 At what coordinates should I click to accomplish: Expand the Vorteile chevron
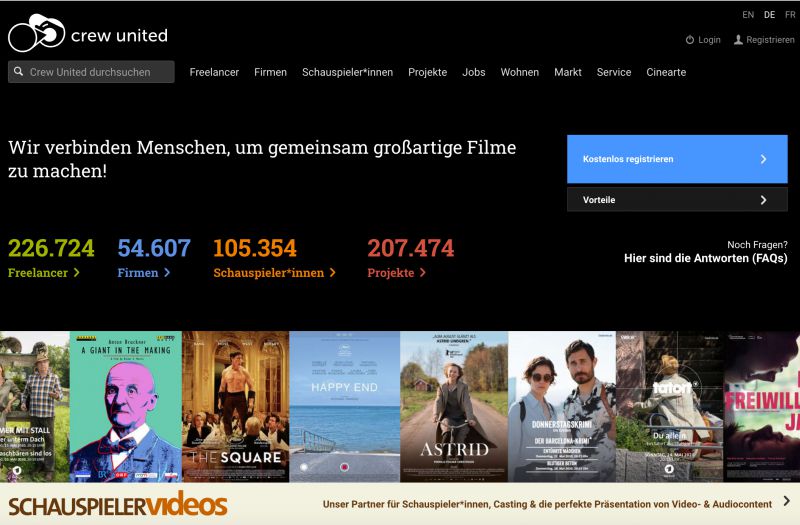click(x=763, y=200)
